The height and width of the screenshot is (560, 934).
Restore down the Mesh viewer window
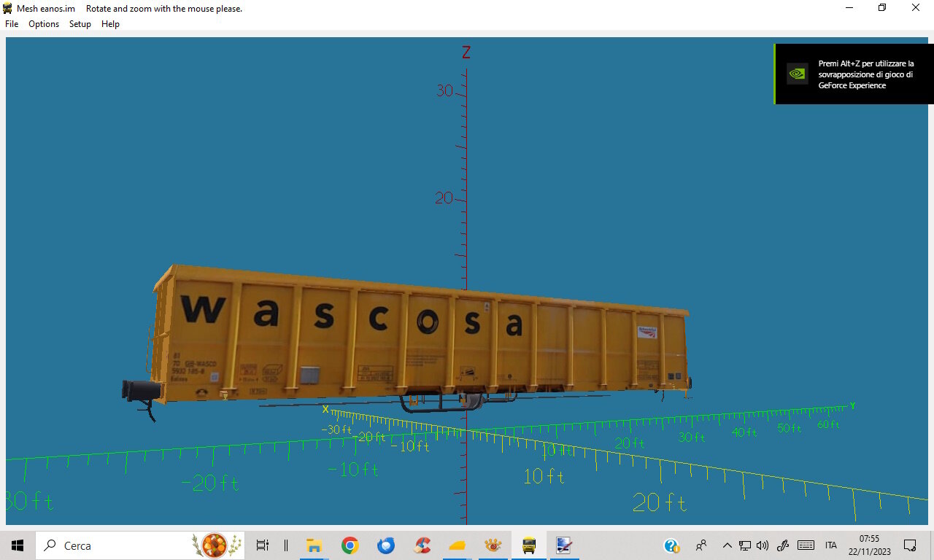tap(882, 8)
